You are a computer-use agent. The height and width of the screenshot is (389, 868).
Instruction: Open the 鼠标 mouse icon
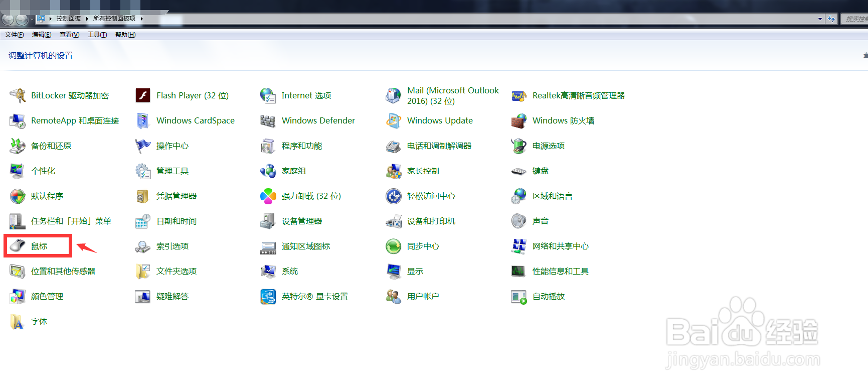click(18, 246)
